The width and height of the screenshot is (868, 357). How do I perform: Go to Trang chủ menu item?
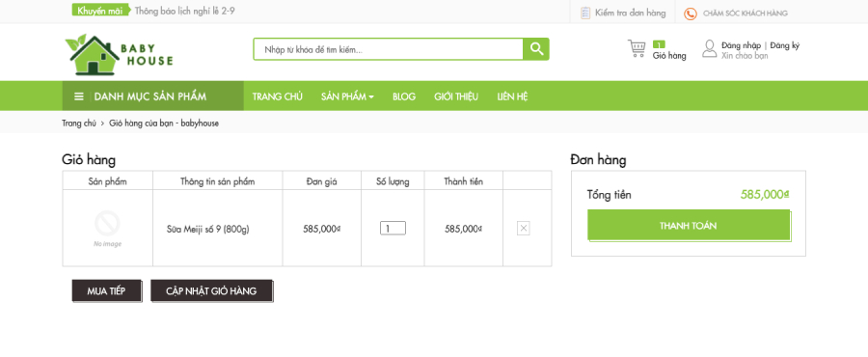point(278,96)
